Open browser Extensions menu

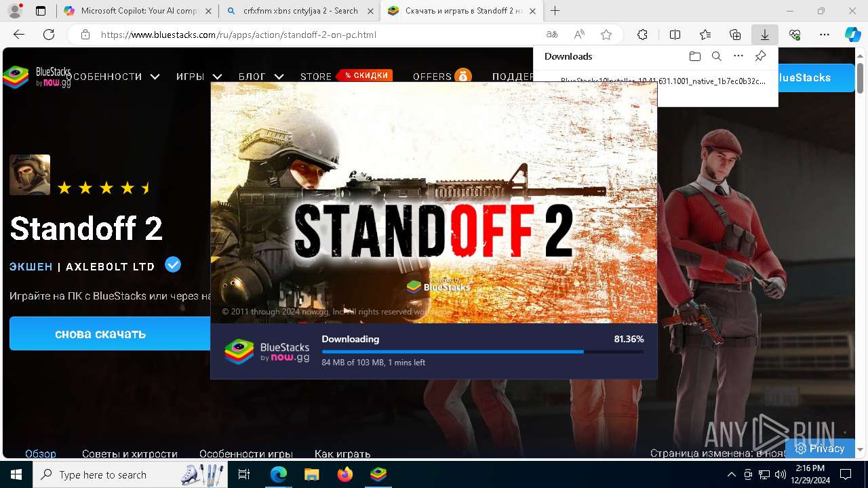pyautogui.click(x=643, y=35)
